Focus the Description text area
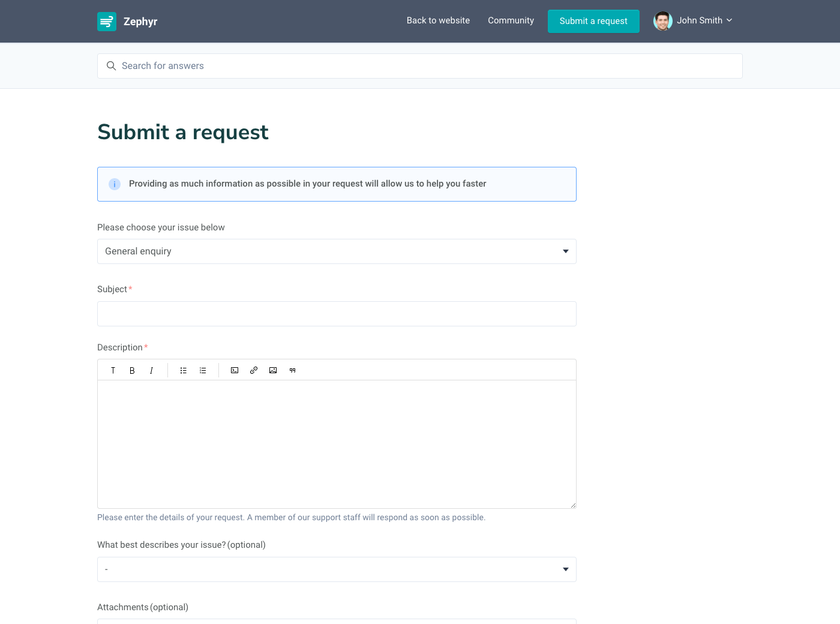This screenshot has height=624, width=840. click(x=337, y=444)
